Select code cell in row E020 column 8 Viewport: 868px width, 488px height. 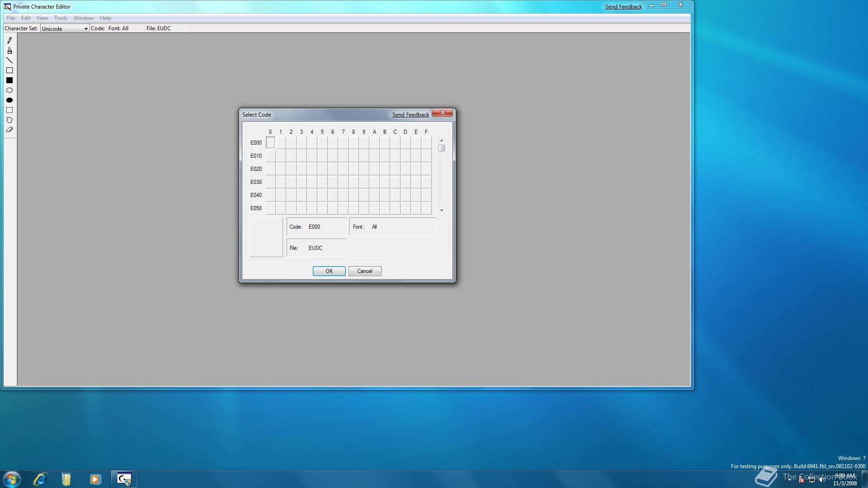pyautogui.click(x=354, y=169)
